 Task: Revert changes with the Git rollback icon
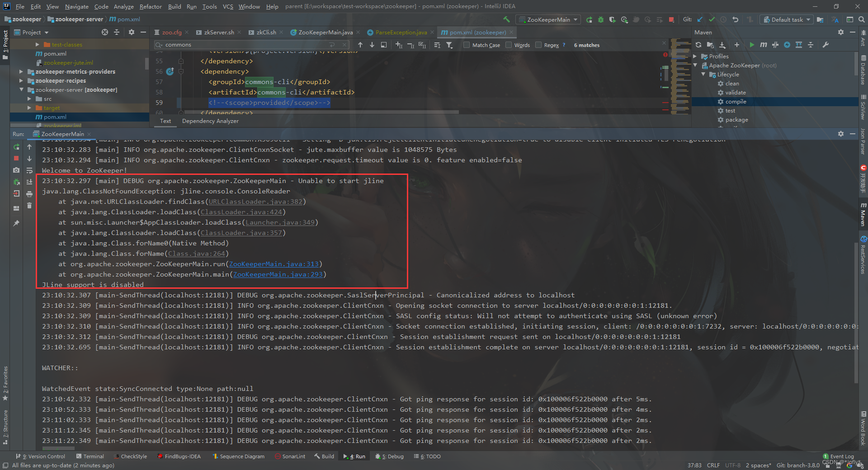tap(736, 19)
